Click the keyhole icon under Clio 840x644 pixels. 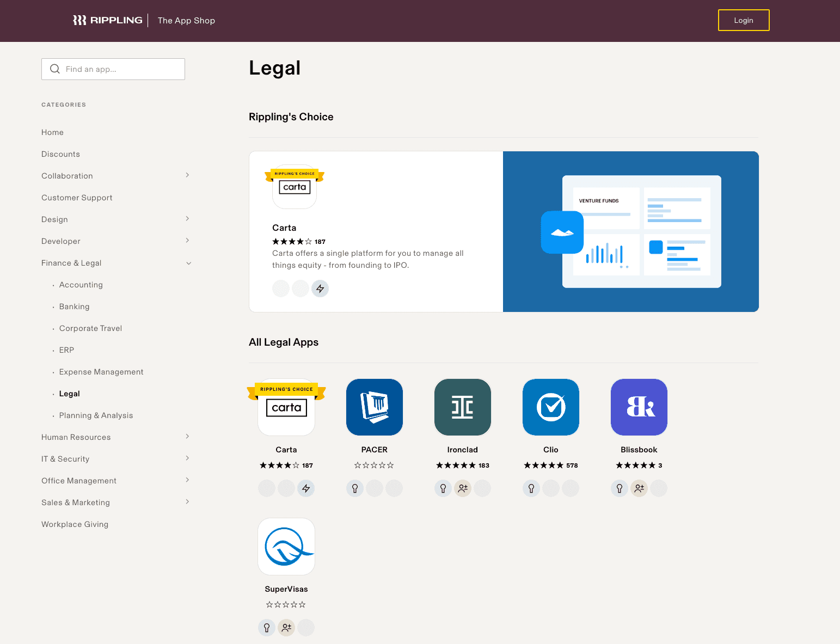coord(531,488)
